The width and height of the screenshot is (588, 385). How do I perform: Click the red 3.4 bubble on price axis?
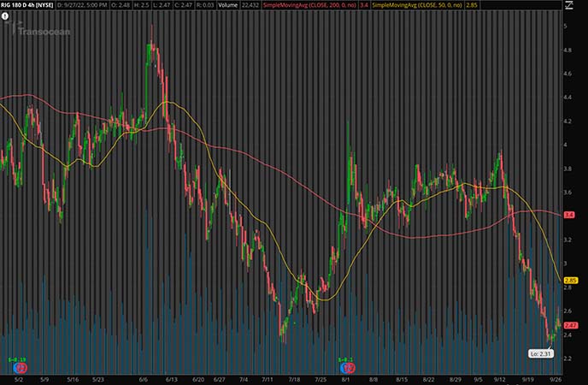point(572,215)
